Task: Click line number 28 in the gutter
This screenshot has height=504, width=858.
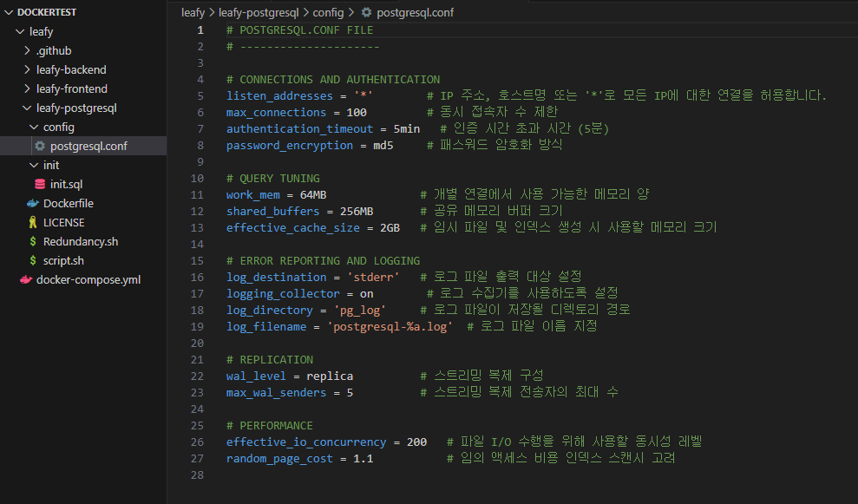Action: coord(197,475)
